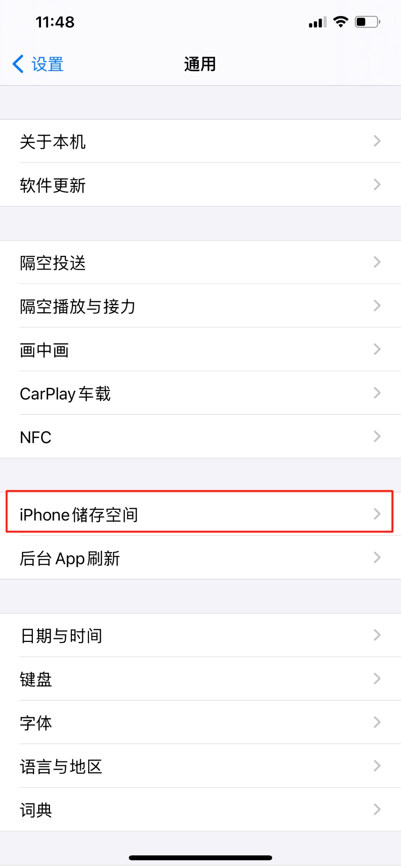Go back to 设置 via the label
The height and width of the screenshot is (868, 401).
tap(48, 64)
